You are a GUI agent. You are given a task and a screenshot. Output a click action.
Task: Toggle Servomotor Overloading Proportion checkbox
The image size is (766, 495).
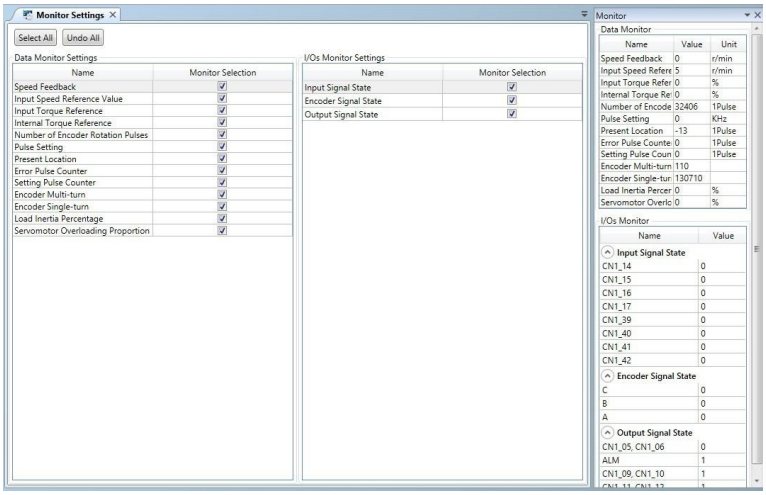tap(222, 230)
